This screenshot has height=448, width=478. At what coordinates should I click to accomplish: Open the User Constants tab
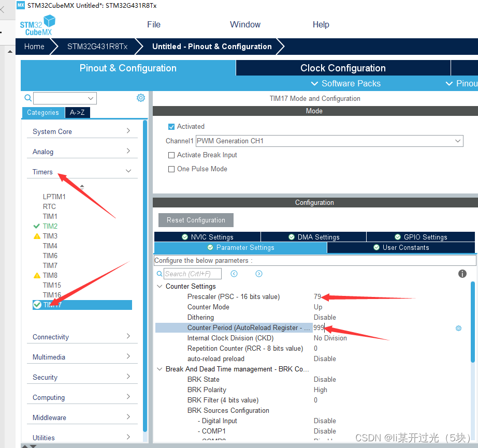click(401, 247)
